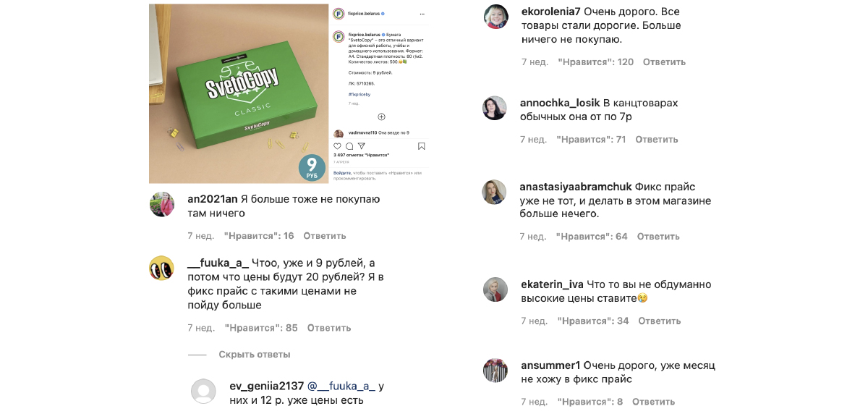Open ekorolenia7's profile avatar

[495, 16]
